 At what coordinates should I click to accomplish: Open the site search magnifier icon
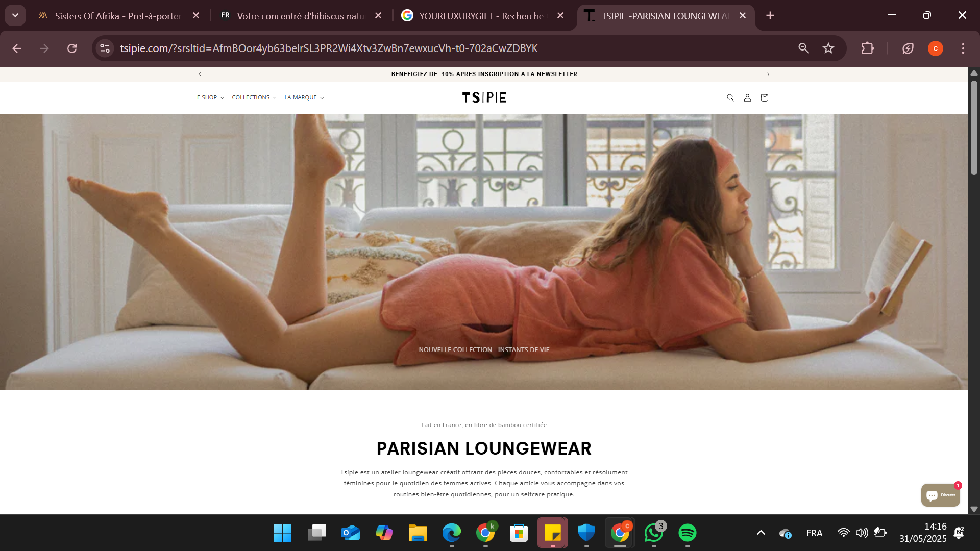pyautogui.click(x=730, y=97)
